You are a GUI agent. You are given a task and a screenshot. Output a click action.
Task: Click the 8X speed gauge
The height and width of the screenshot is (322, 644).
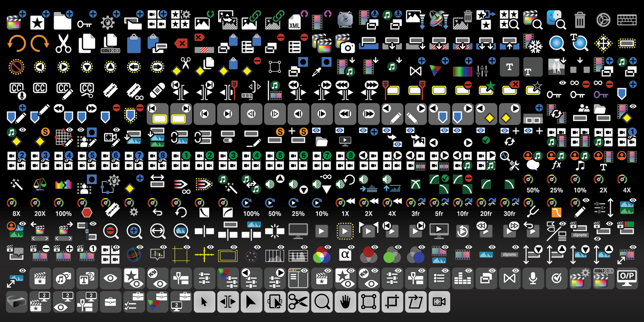pos(16,207)
